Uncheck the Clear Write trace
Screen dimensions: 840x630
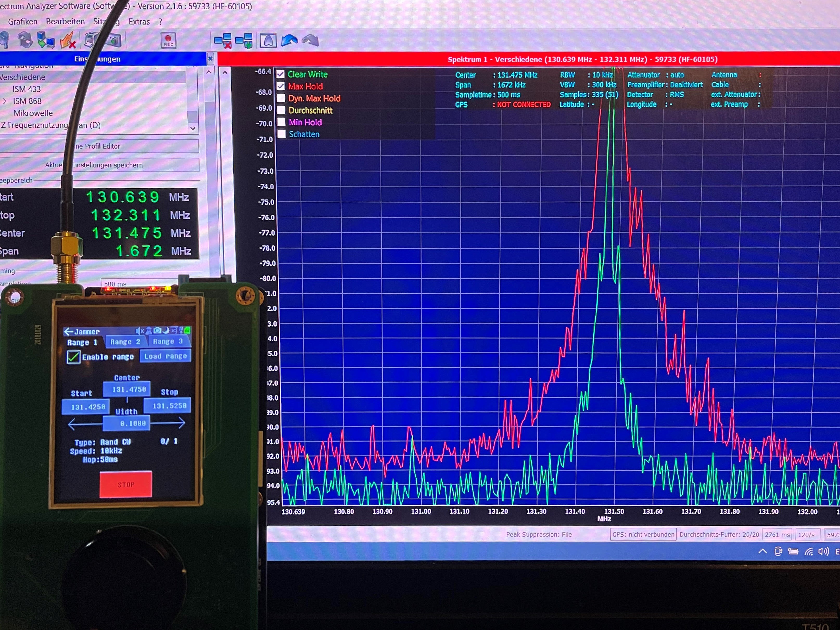281,74
